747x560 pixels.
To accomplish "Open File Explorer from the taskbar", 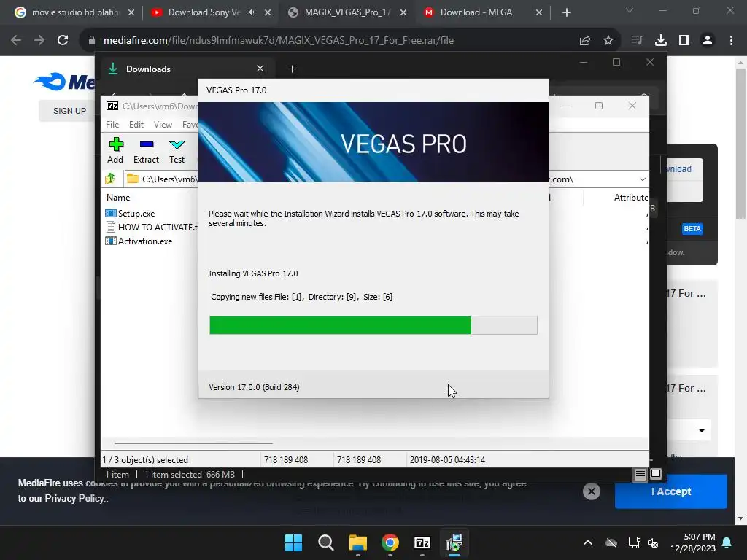I will pos(357,542).
